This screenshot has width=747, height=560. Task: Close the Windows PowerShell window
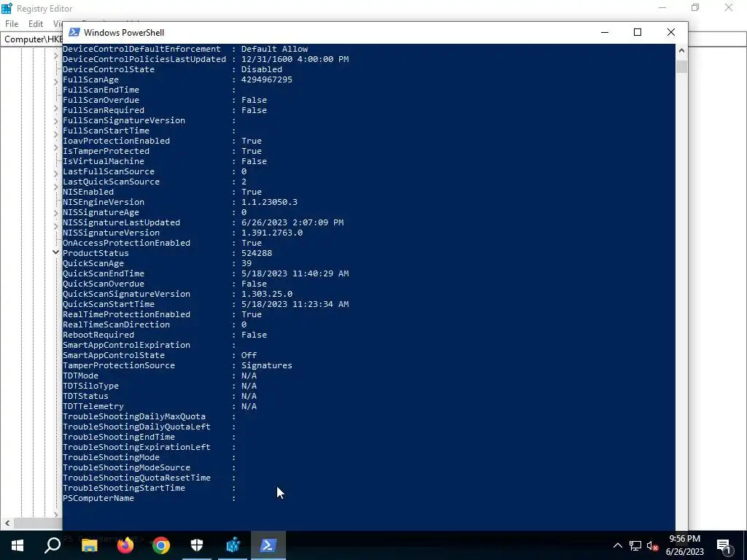[671, 32]
